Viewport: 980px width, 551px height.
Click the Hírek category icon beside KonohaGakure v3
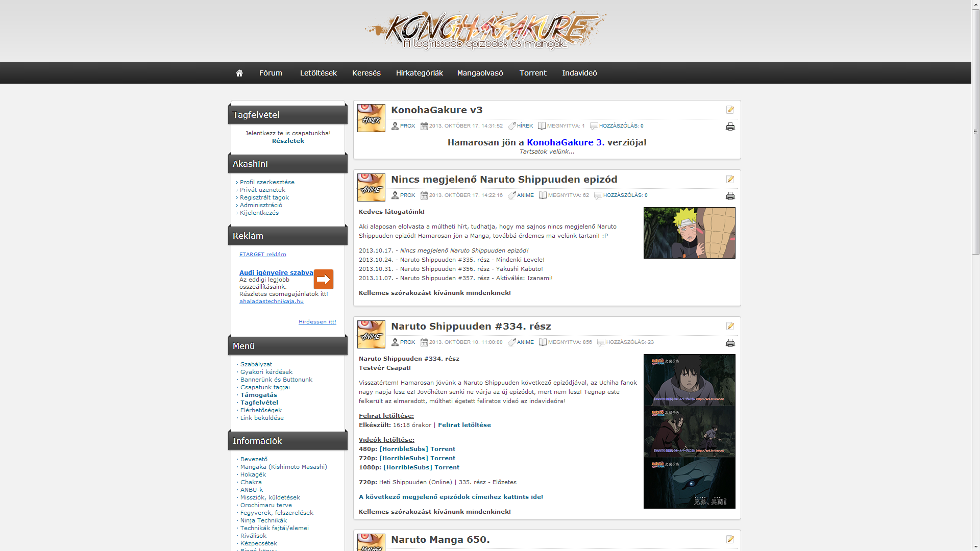(x=371, y=118)
